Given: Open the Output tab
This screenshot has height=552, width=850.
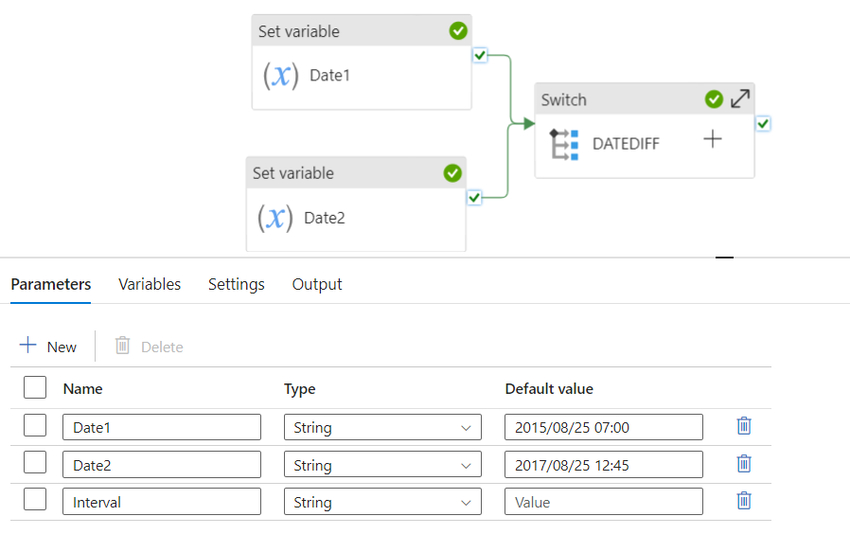Looking at the screenshot, I should 317,284.
